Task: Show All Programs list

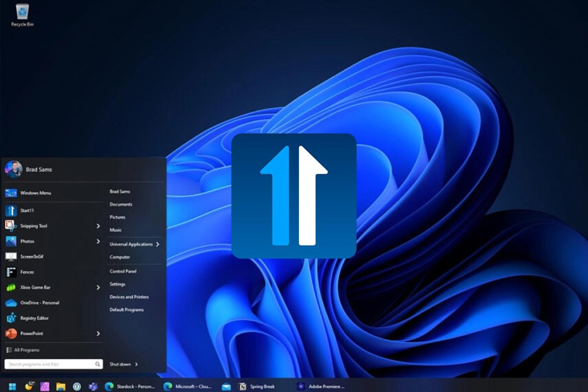Action: pos(23,350)
